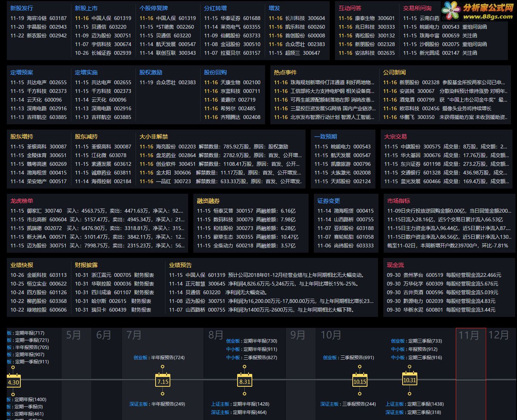This screenshot has height=420, width=517.
Task: Open the 业绩快报 section header
Action: 22,265
